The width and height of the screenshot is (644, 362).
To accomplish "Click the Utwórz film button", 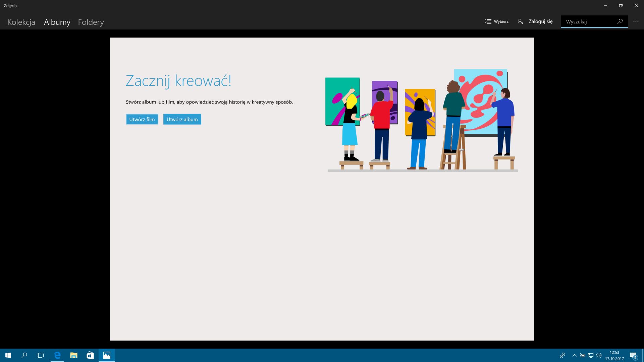I will pyautogui.click(x=142, y=119).
